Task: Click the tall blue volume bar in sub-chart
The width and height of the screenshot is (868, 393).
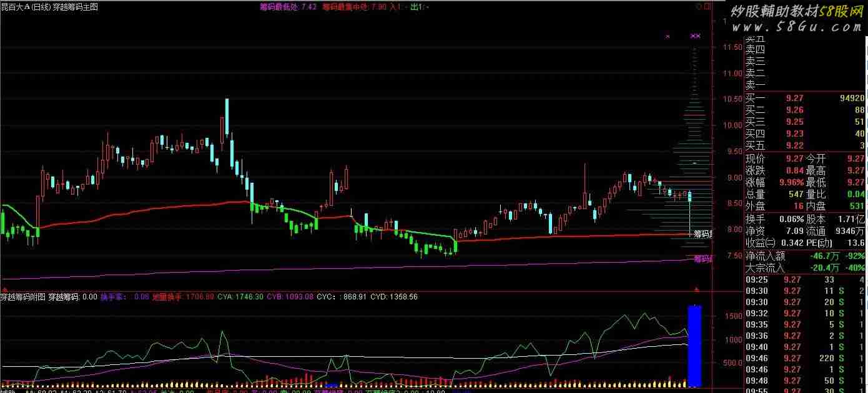Action: (694, 345)
